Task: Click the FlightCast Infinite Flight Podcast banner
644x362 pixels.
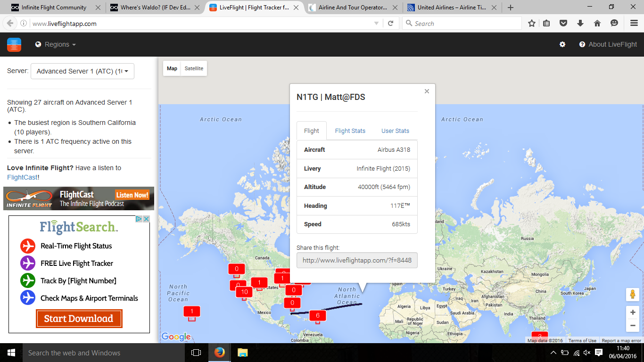Action: [x=79, y=198]
